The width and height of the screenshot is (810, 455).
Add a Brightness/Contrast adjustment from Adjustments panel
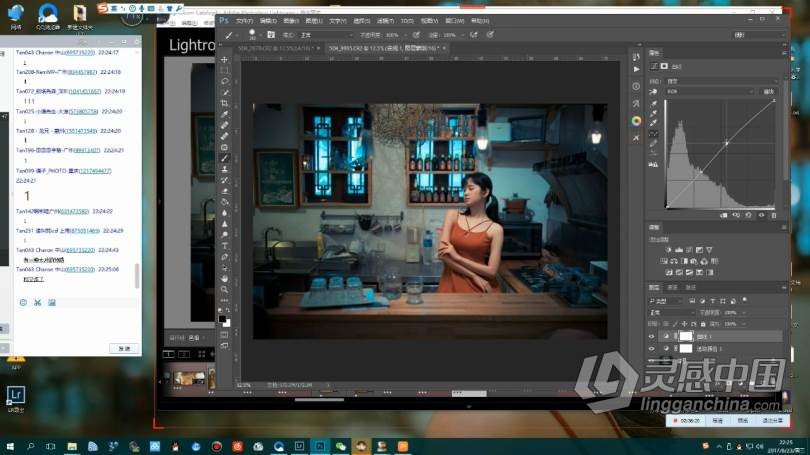(668, 250)
